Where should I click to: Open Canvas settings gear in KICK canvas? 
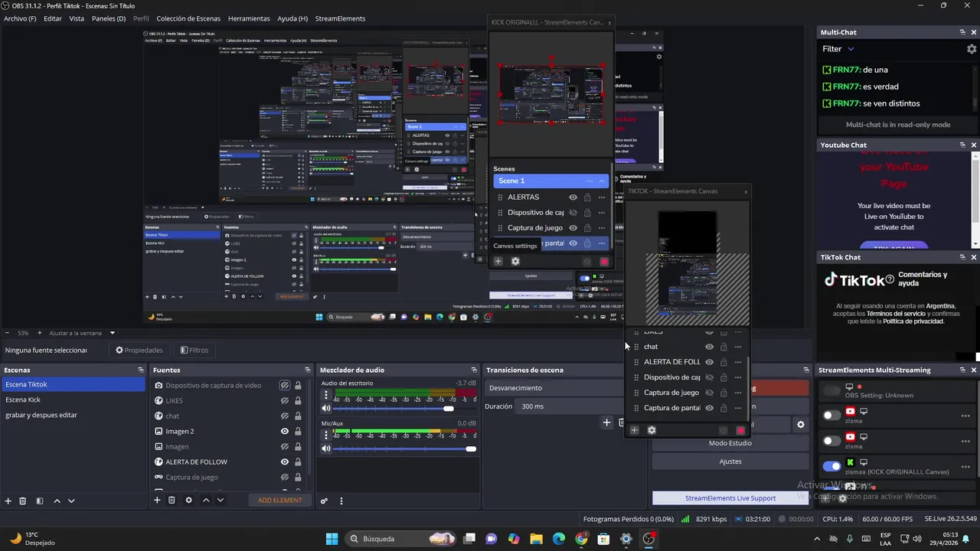click(515, 261)
